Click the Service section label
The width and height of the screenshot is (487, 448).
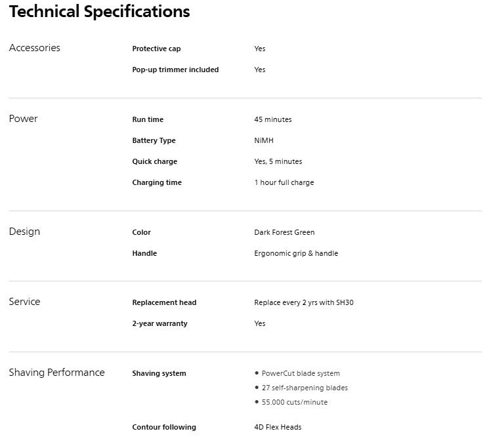(x=25, y=302)
